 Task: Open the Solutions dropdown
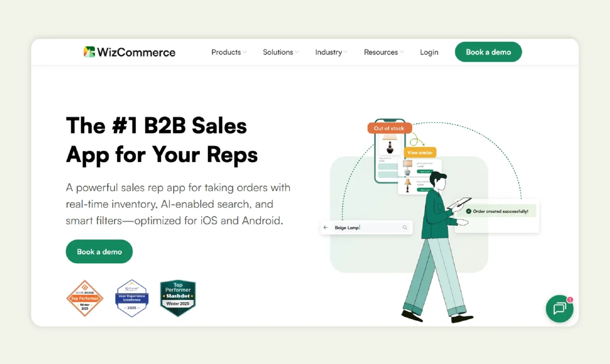coord(280,52)
